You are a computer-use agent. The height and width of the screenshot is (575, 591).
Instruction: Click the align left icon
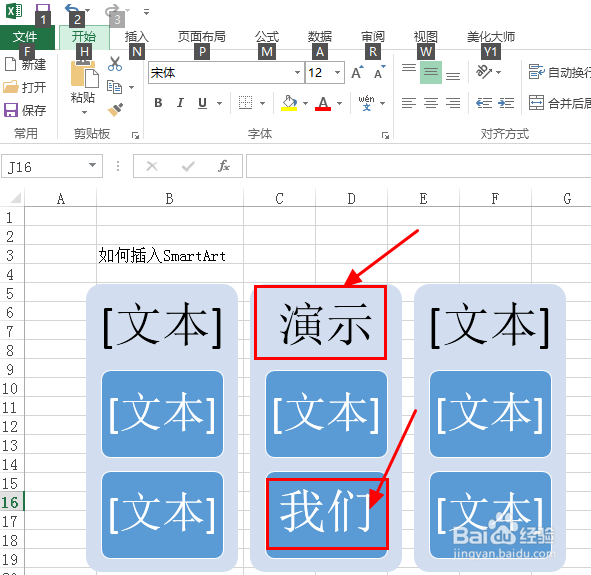tap(409, 102)
